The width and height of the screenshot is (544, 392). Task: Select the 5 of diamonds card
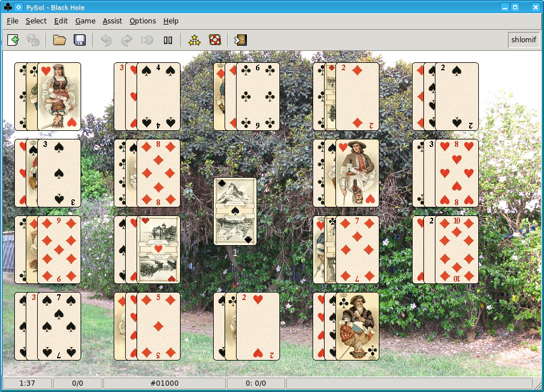coord(158,326)
